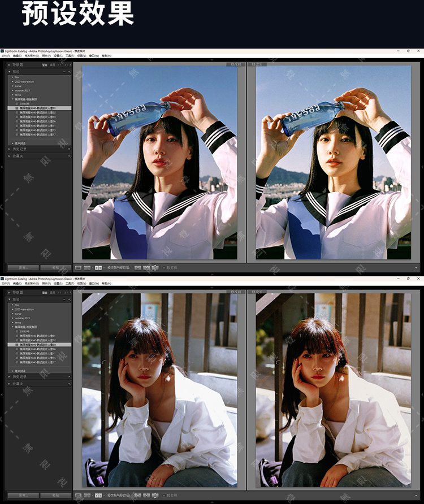Expand the 历史记录 panel in the upper window
Image resolution: width=424 pixels, height=504 pixels.
click(x=17, y=149)
